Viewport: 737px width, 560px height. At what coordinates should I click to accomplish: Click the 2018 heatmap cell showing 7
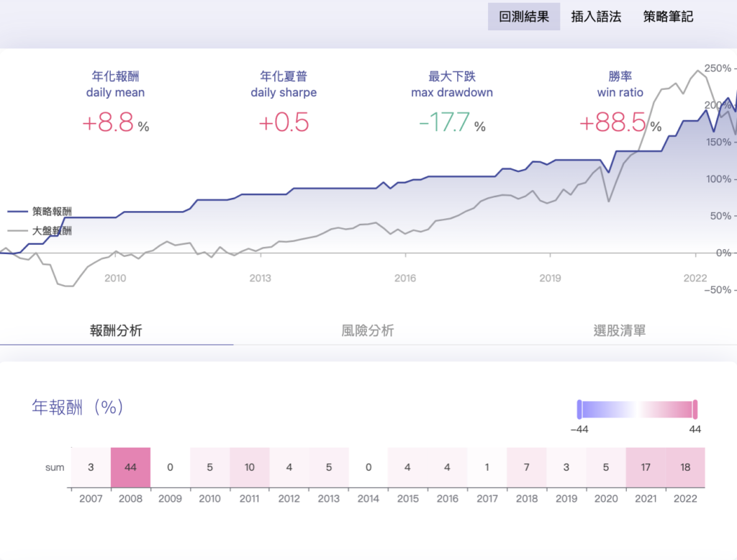[x=527, y=467]
